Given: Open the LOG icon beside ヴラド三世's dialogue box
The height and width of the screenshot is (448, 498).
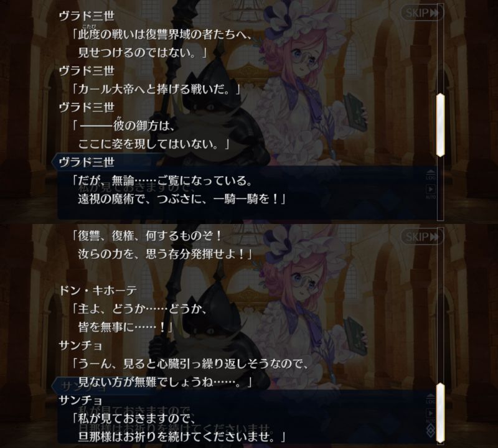Looking at the screenshot, I should click(430, 175).
